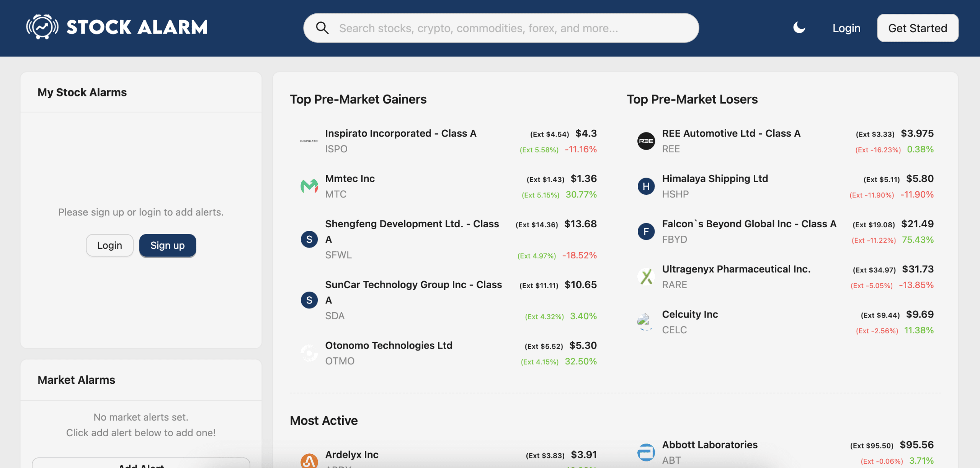This screenshot has width=980, height=468.
Task: Open Login in the top navigation
Action: [x=846, y=28]
